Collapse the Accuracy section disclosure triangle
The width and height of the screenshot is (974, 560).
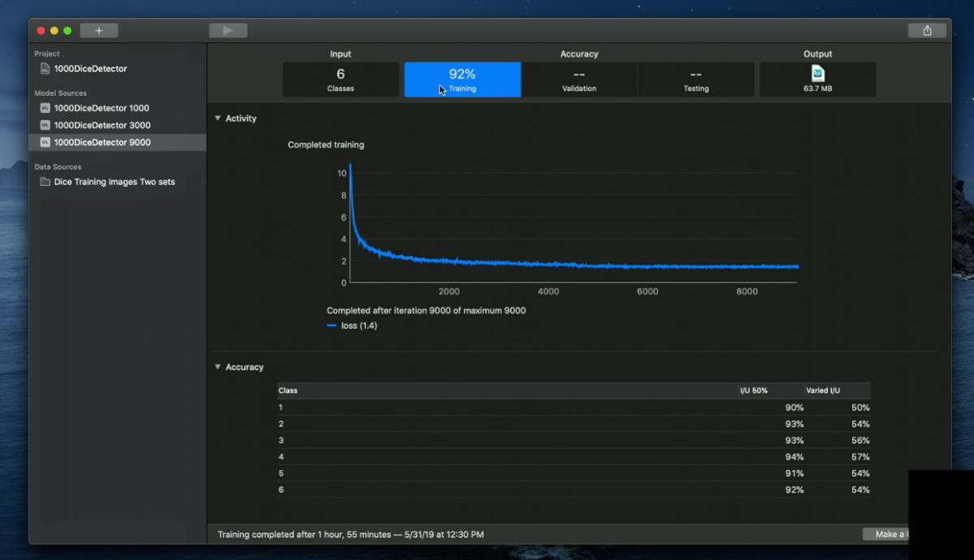tap(217, 367)
